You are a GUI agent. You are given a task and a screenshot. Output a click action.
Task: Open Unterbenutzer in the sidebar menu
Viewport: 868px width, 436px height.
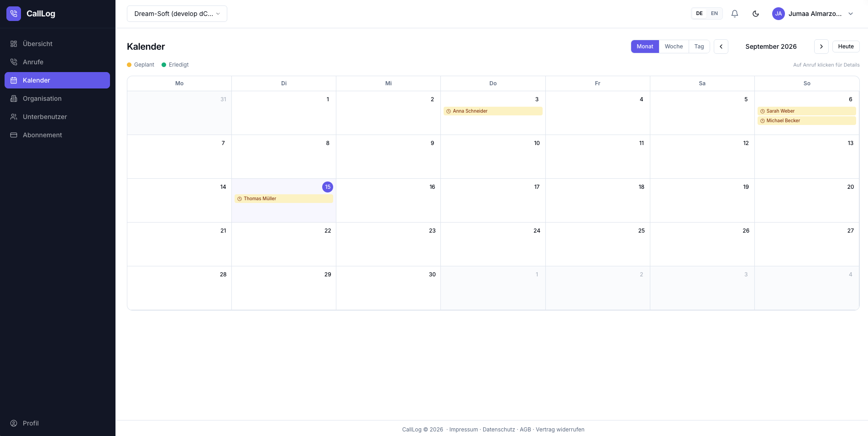57,117
